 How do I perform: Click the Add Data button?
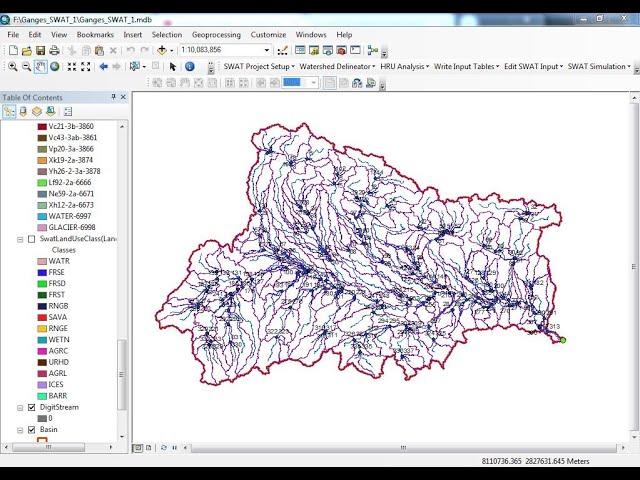pos(162,50)
